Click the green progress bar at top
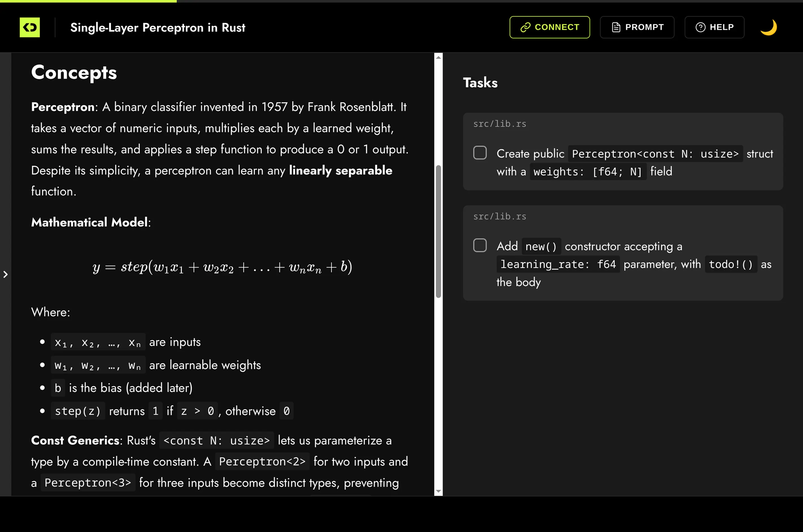803x532 pixels. point(88,1)
